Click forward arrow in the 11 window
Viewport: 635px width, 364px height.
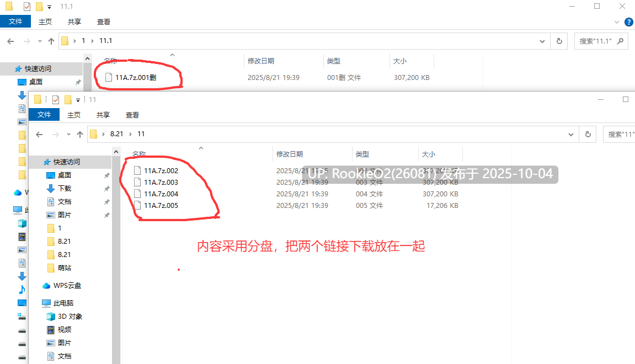pyautogui.click(x=56, y=135)
